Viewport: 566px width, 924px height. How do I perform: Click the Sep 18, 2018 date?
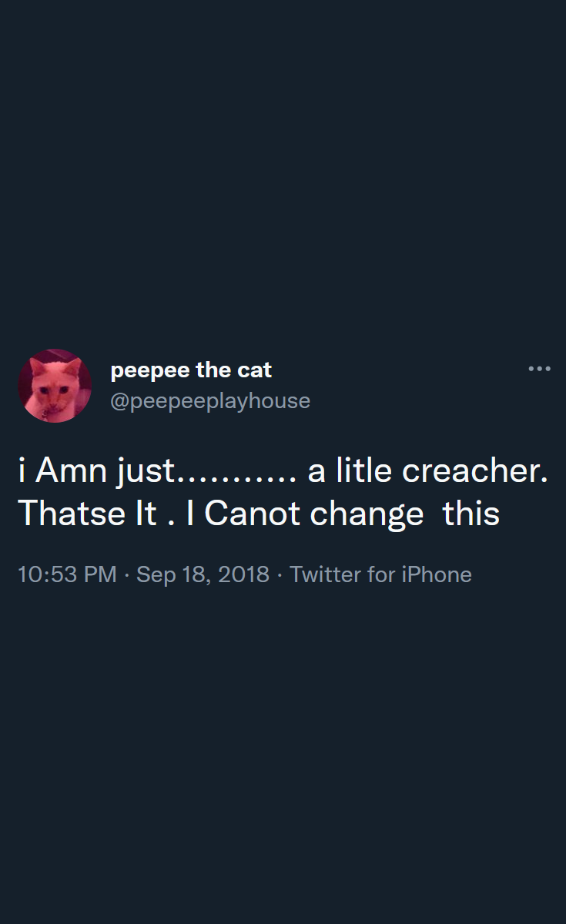click(x=203, y=574)
